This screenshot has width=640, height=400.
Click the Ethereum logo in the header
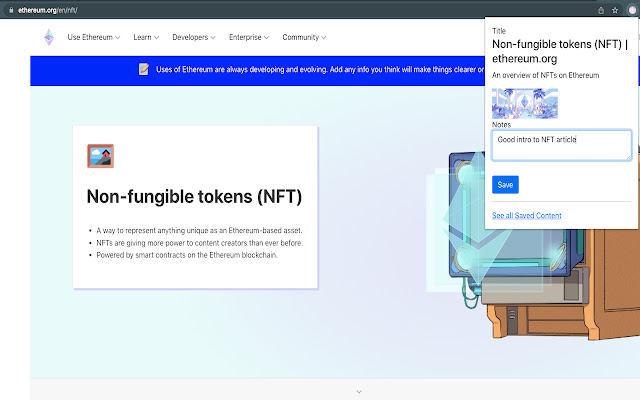pyautogui.click(x=49, y=37)
